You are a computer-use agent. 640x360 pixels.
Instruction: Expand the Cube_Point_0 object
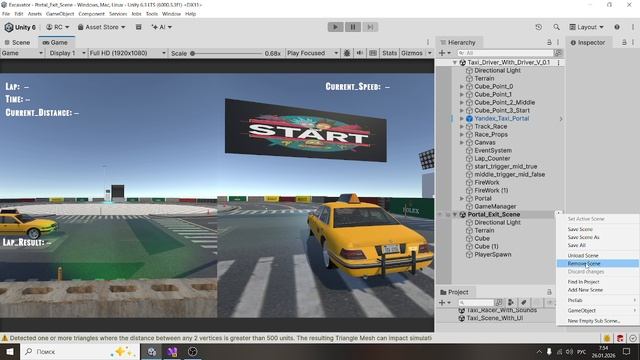462,87
